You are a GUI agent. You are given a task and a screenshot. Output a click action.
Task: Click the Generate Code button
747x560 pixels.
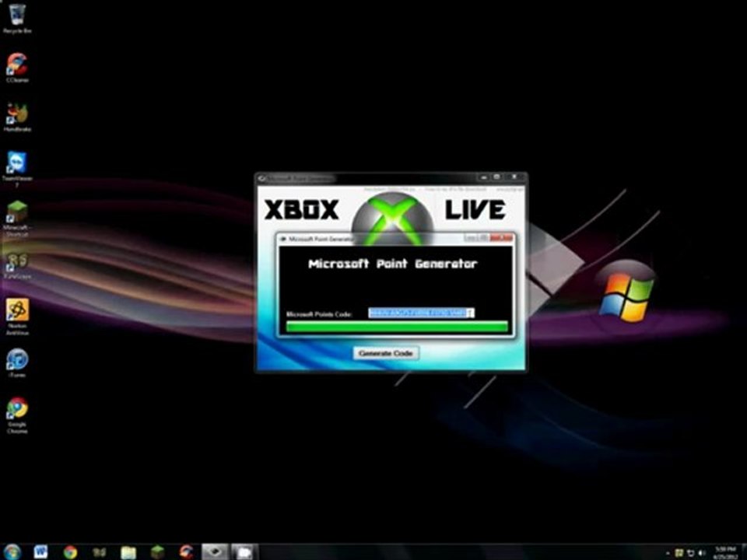pos(386,353)
